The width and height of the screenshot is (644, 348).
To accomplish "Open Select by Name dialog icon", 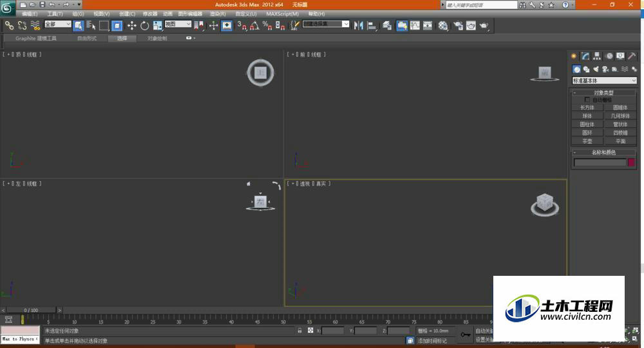I will (x=91, y=26).
